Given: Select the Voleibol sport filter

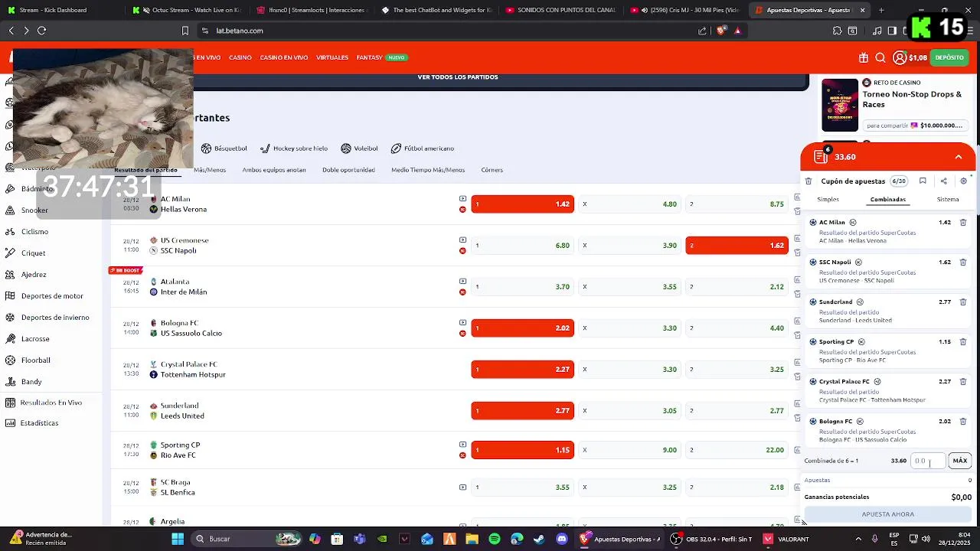Looking at the screenshot, I should click(359, 148).
